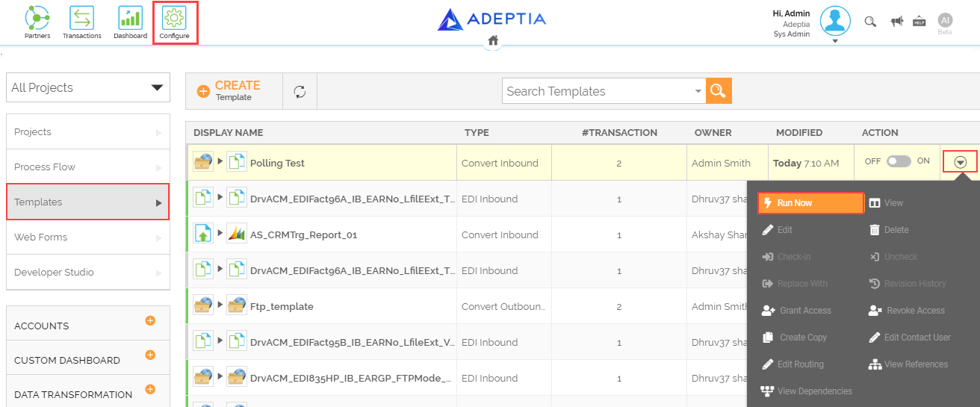980x407 pixels.
Task: Select Templates in the left sidebar
Action: [88, 202]
